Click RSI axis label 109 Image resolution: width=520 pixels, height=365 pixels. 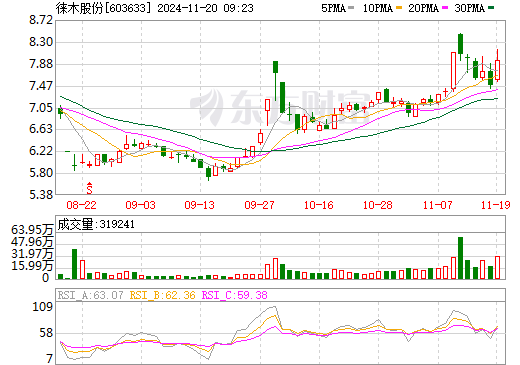point(42,306)
